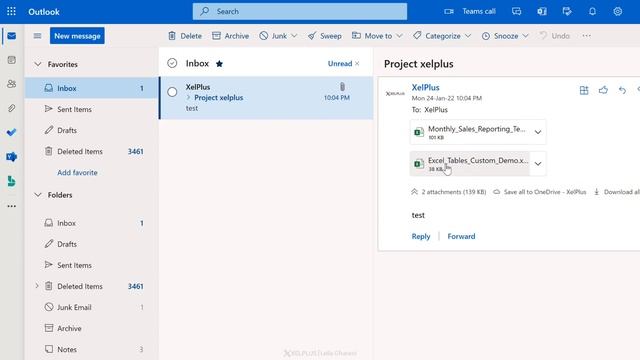Viewport: 640px width, 360px height.
Task: Open the Outlook add-in icon in header
Action: click(542, 11)
